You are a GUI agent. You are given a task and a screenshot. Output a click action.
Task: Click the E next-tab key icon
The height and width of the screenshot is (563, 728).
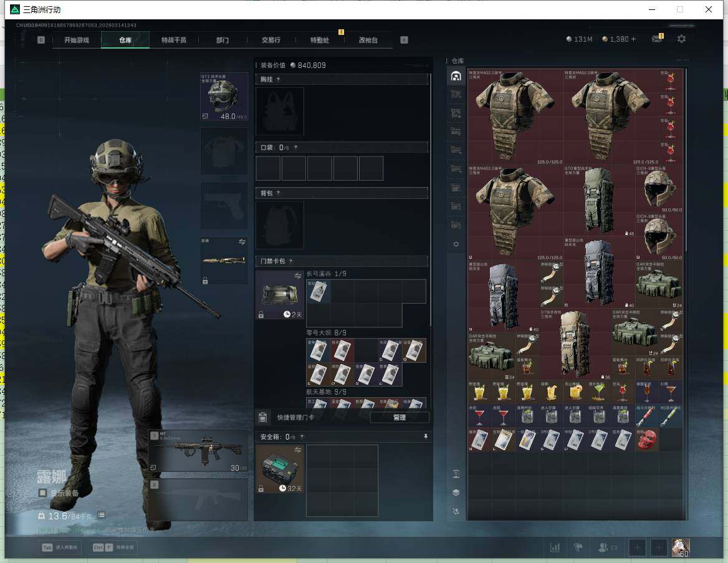point(404,40)
